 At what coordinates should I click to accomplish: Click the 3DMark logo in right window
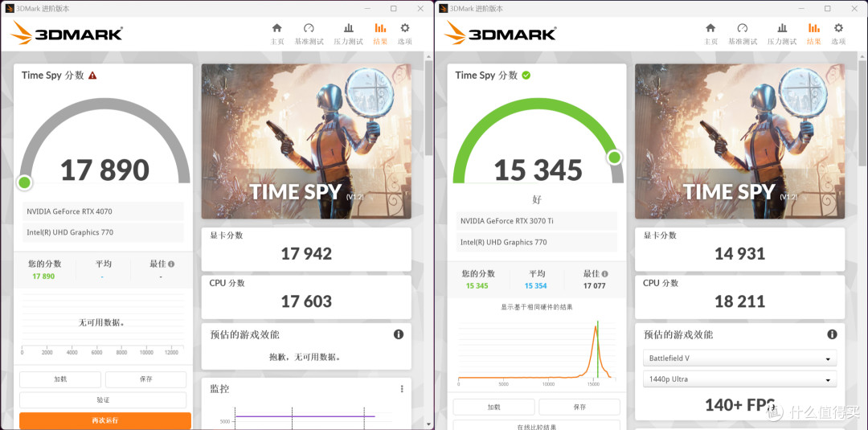tap(500, 33)
